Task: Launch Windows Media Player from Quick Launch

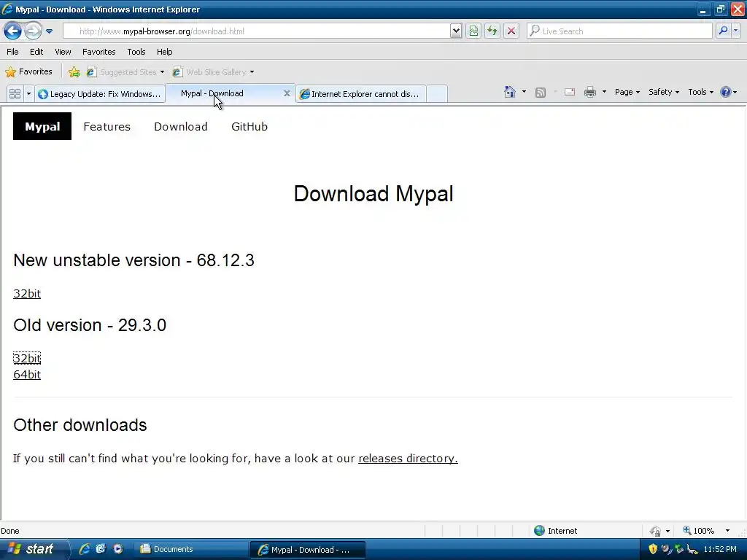Action: [117, 549]
